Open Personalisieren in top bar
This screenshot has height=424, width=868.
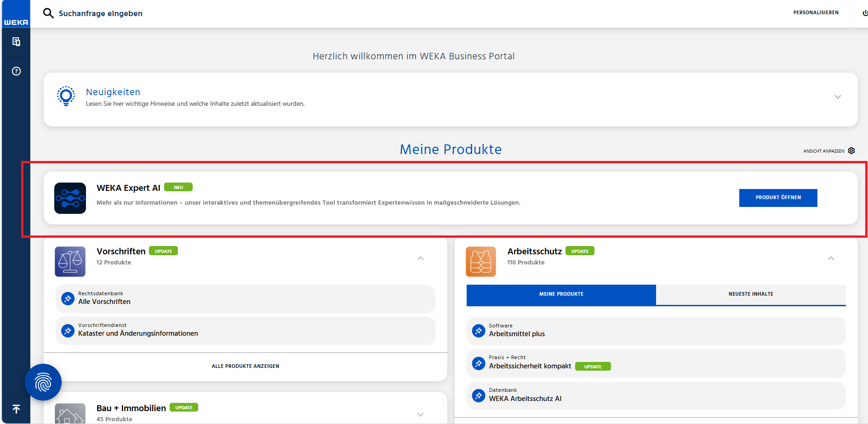coord(816,13)
